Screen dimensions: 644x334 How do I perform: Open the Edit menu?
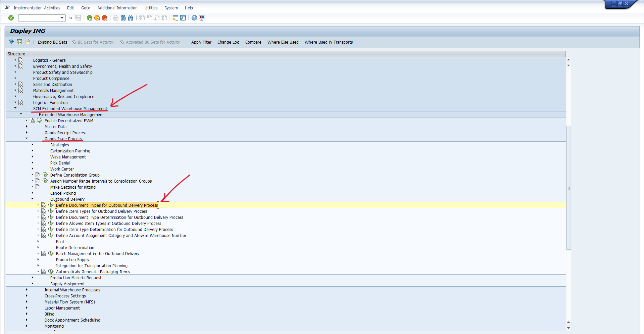click(x=70, y=8)
